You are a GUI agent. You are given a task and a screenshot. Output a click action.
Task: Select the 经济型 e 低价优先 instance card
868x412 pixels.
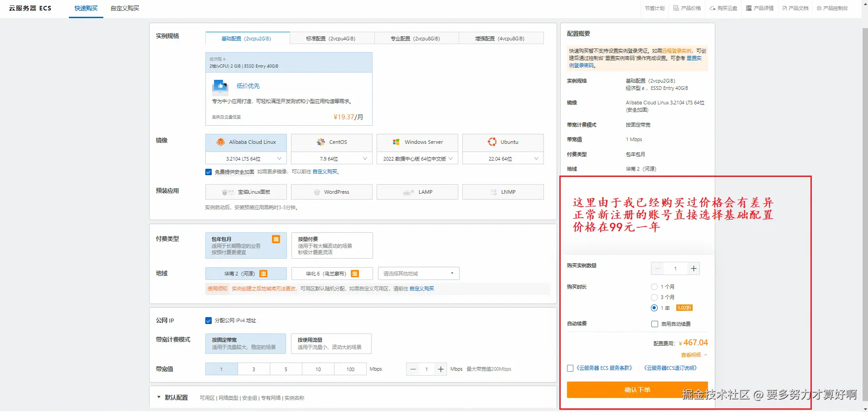[x=289, y=89]
